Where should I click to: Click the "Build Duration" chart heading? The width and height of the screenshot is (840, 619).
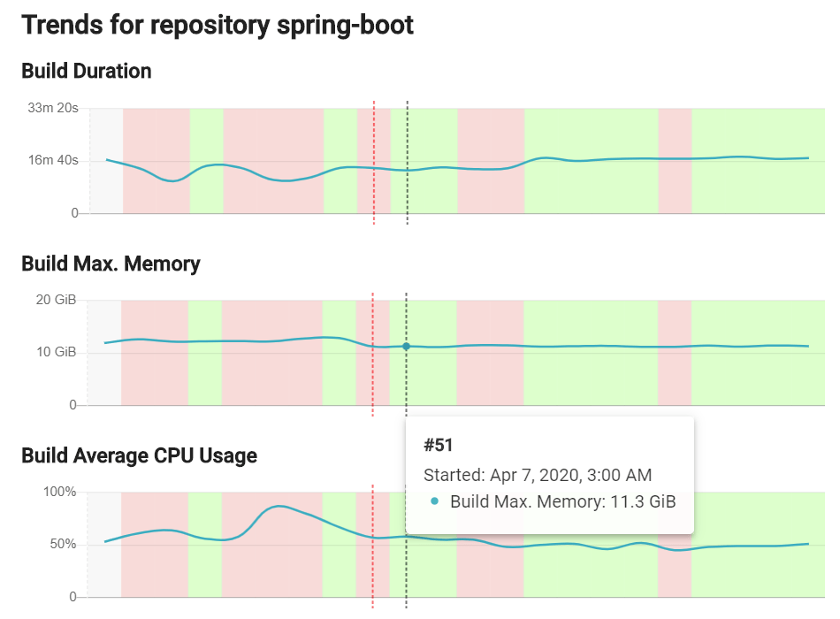[x=87, y=72]
